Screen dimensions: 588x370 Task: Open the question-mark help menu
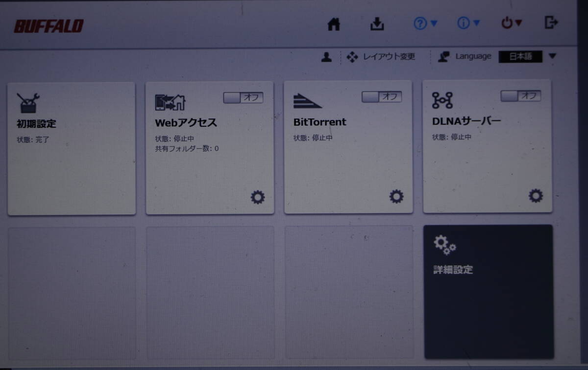(x=425, y=23)
